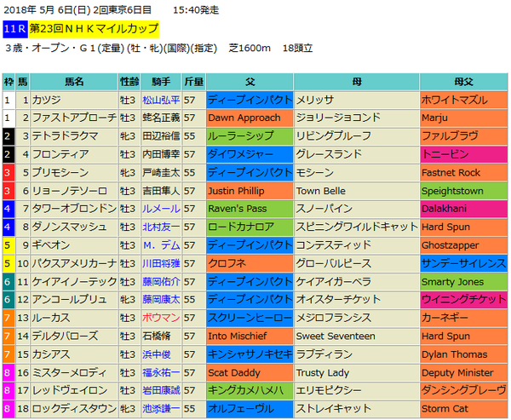Viewport: 511px width, 420px height.
Task: Click sire cell Justin Phillip
Action: click(x=250, y=191)
